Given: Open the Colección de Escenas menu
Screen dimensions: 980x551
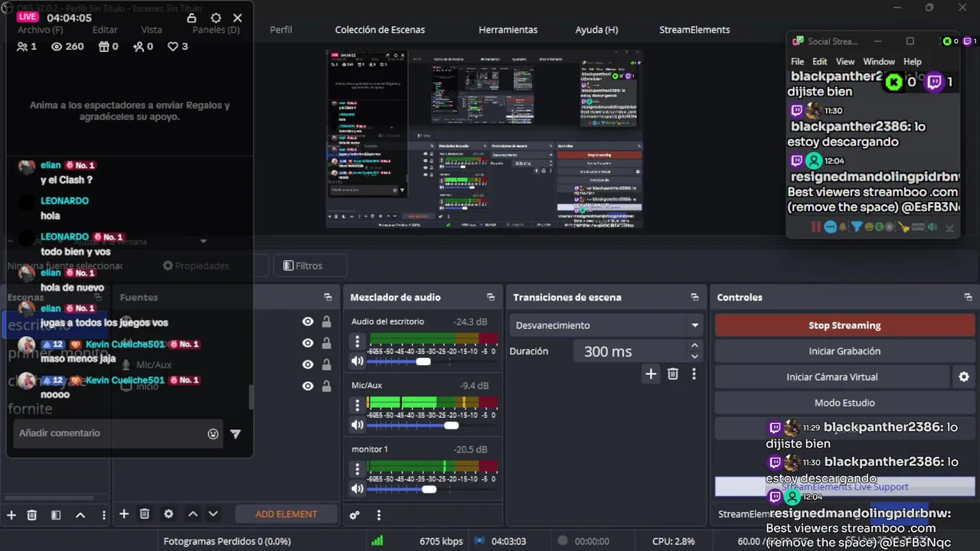Looking at the screenshot, I should click(x=380, y=30).
